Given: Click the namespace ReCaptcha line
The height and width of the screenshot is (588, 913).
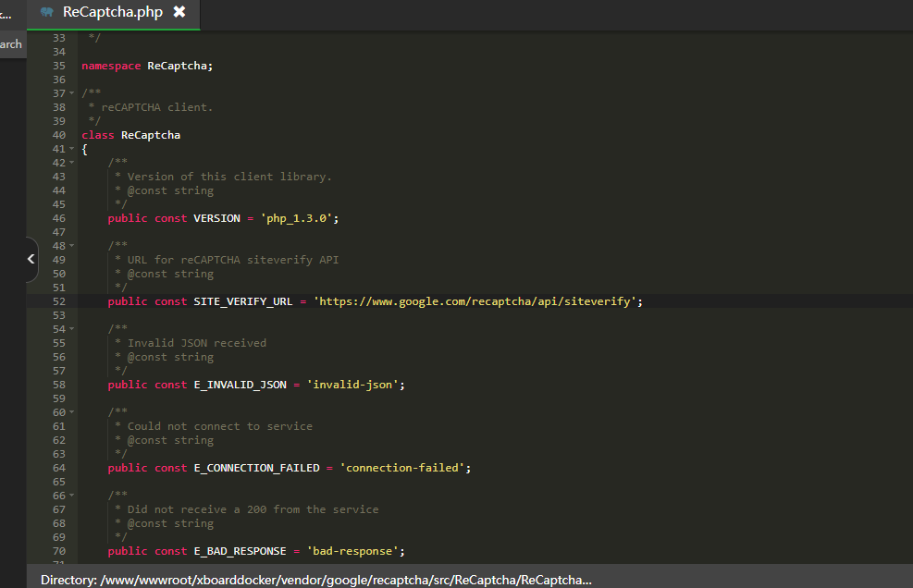Looking at the screenshot, I should pos(147,66).
